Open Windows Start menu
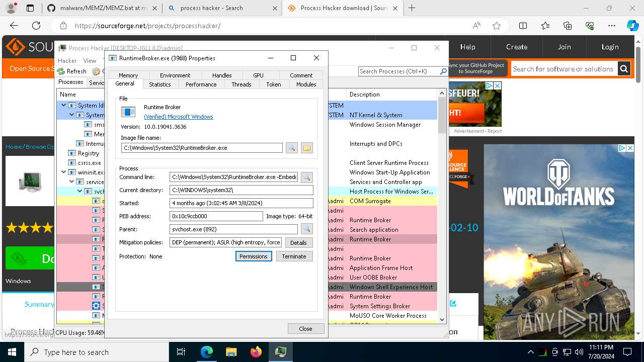The width and height of the screenshot is (644, 362). point(12,352)
